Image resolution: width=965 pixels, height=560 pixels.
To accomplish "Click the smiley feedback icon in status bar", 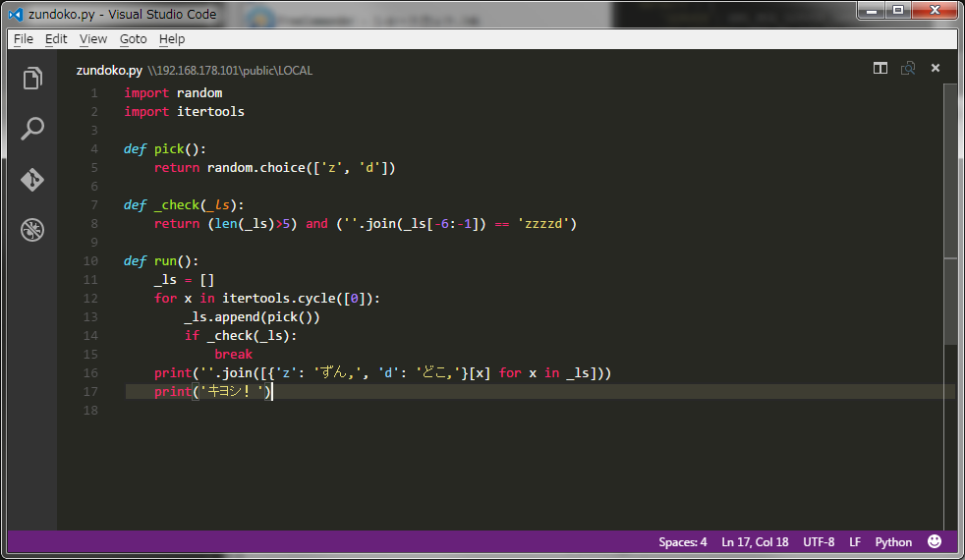I will (935, 541).
